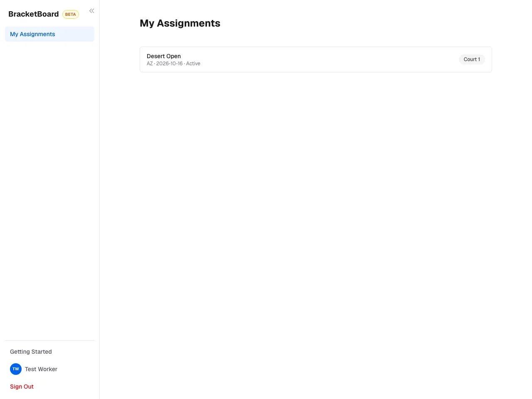Click the BracketBoard logo text

point(34,14)
